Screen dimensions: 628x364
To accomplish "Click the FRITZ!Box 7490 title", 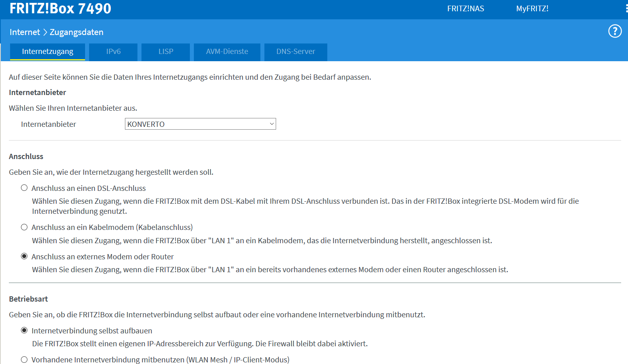I will tap(60, 8).
